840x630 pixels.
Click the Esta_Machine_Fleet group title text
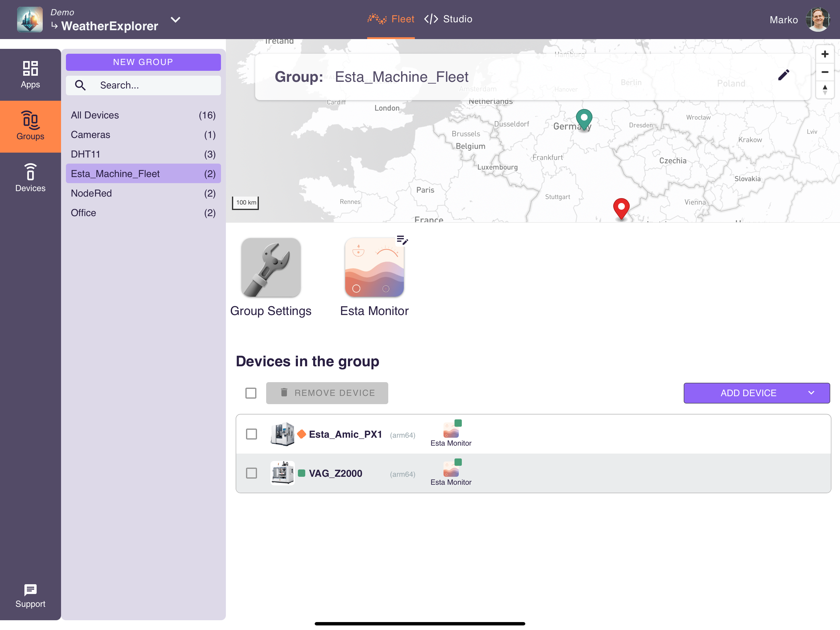click(401, 77)
